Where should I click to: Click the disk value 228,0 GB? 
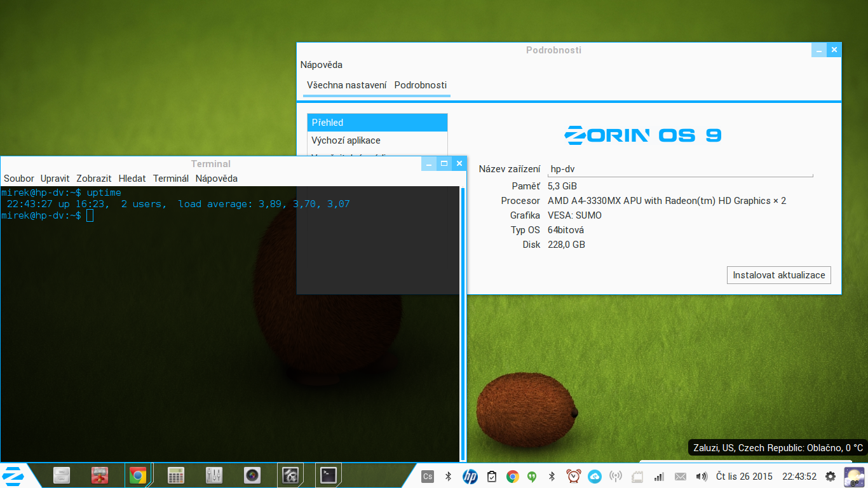click(x=566, y=245)
